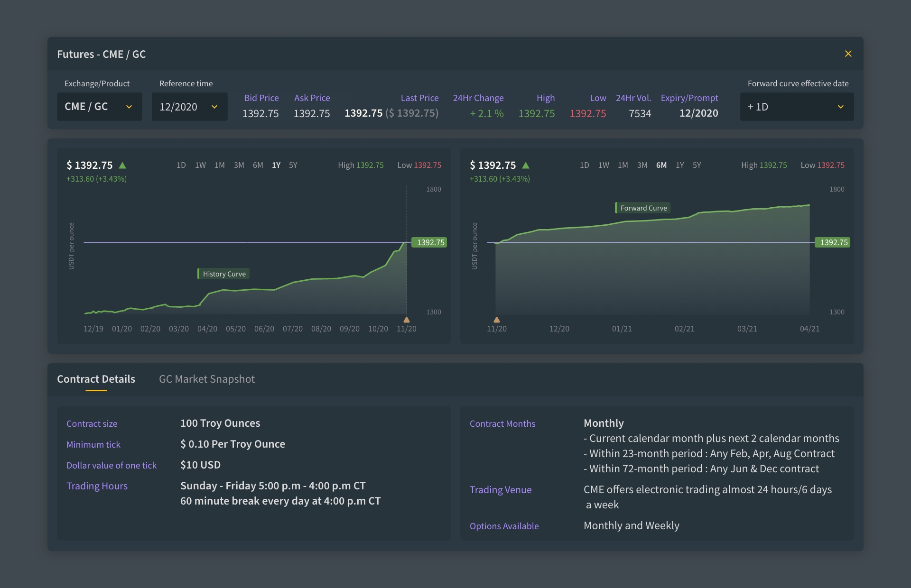Click the History Curve label
The width and height of the screenshot is (911, 588).
coord(224,274)
